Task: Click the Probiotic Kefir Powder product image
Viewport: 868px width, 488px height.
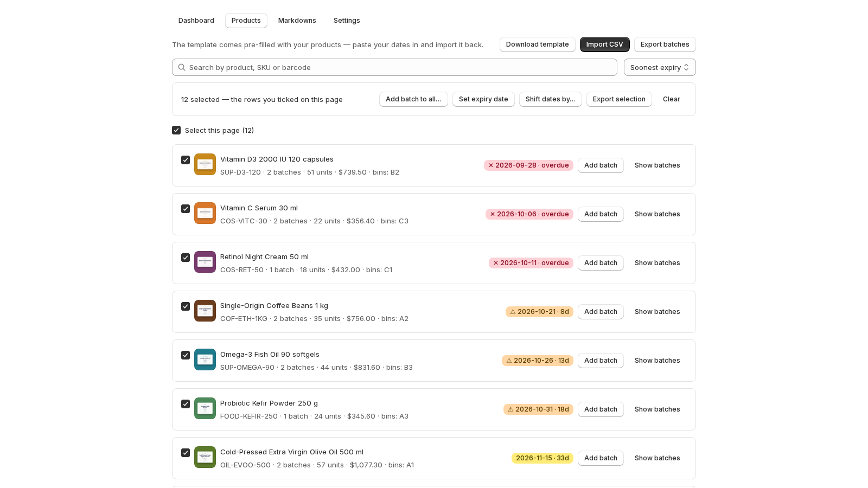Action: pyautogui.click(x=205, y=408)
